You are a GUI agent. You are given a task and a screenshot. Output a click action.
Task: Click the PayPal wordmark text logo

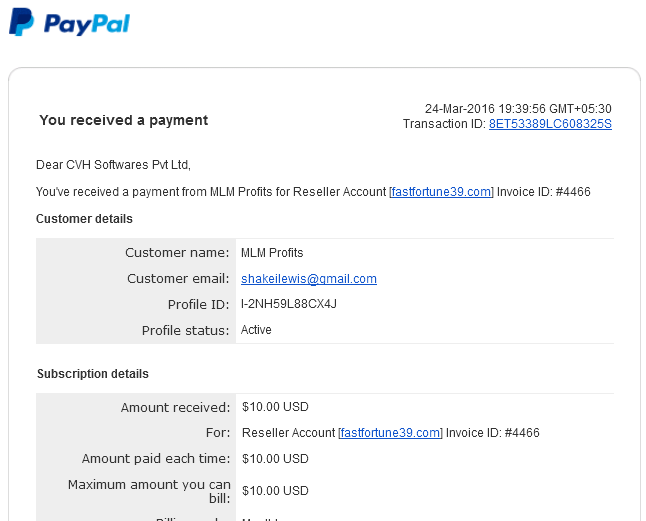tap(87, 24)
